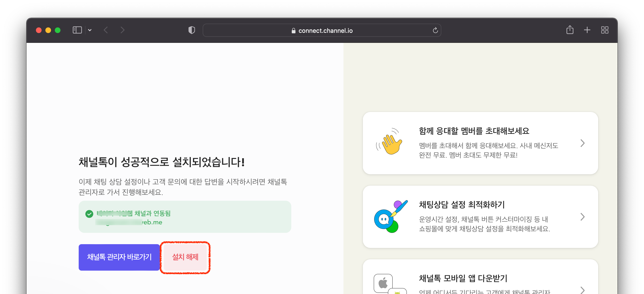Minimize the window with yellow button
Screen dimensions: 644x294
pos(48,30)
